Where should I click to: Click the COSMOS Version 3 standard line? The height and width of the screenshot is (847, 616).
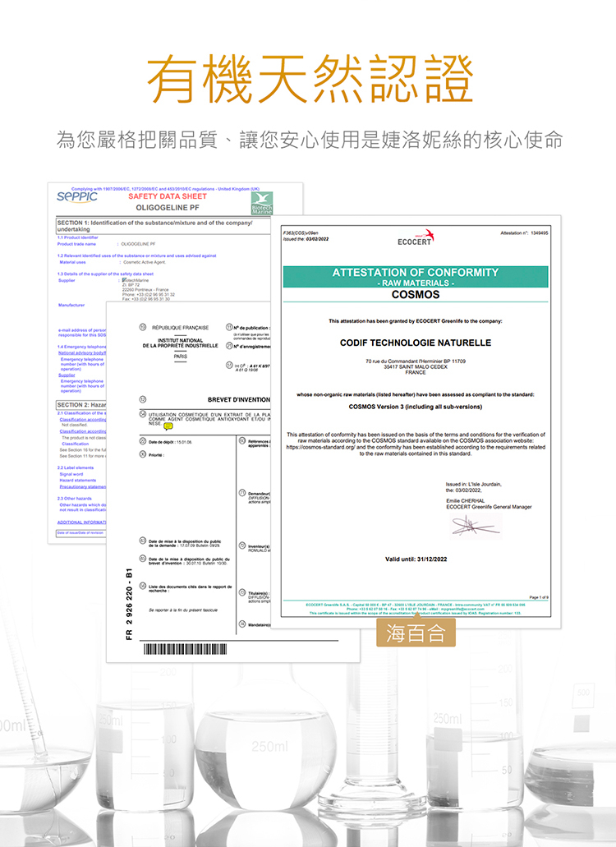(x=415, y=407)
